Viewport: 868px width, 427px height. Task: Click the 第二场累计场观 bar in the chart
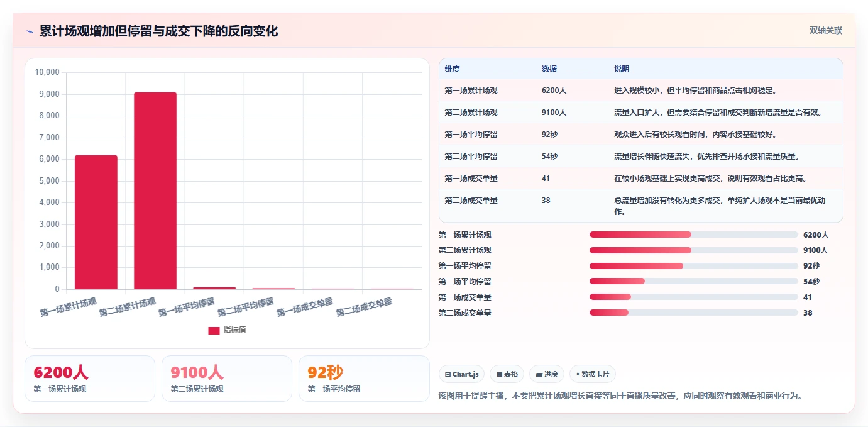pyautogui.click(x=155, y=191)
